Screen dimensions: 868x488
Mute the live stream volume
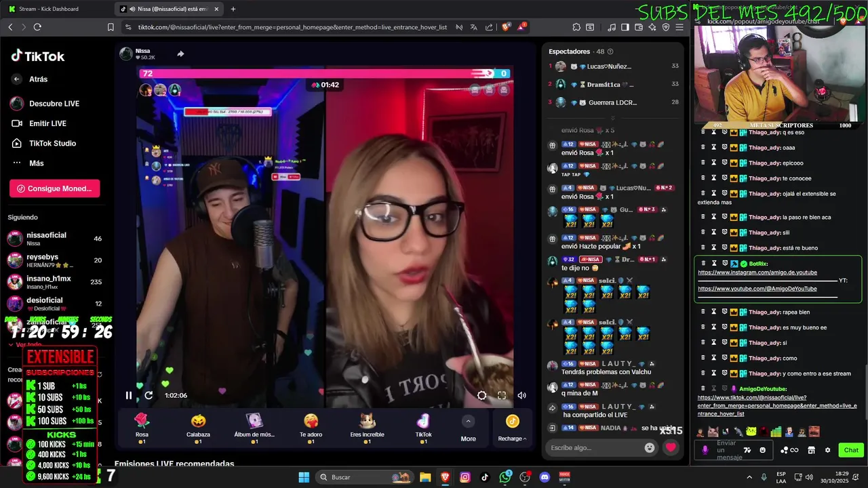click(521, 395)
